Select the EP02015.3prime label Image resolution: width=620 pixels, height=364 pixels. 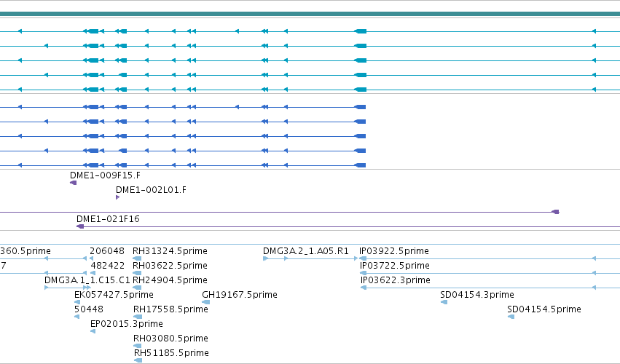coord(127,324)
